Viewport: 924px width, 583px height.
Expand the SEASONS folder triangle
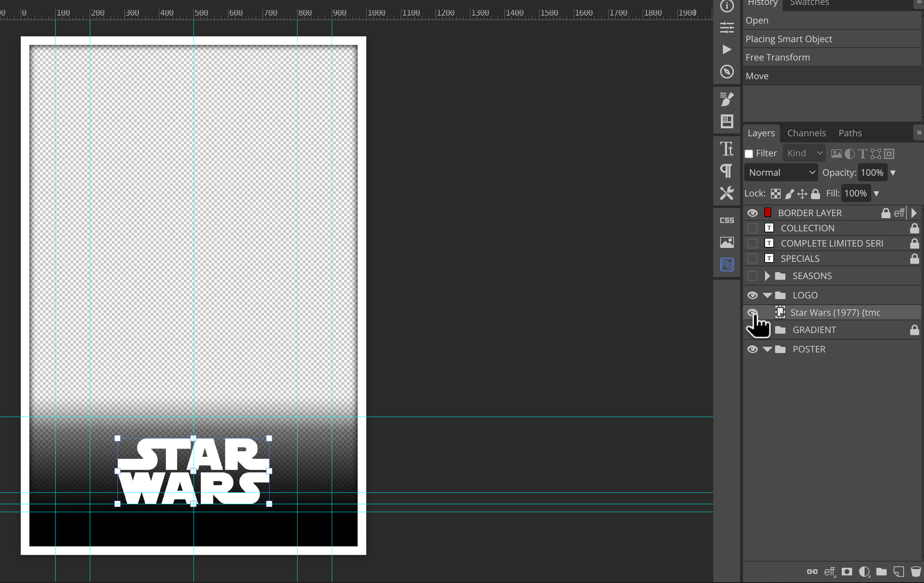tap(767, 276)
